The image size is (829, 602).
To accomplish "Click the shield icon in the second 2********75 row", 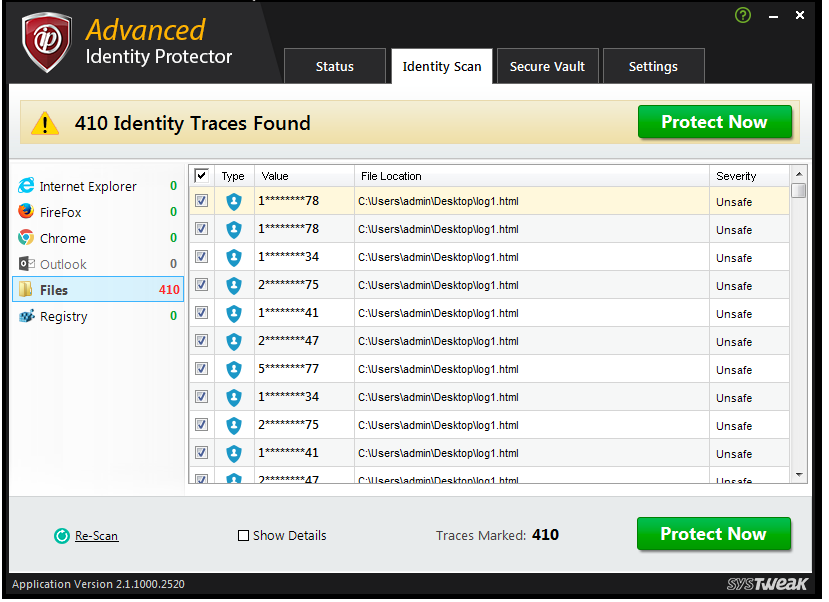I will point(234,425).
